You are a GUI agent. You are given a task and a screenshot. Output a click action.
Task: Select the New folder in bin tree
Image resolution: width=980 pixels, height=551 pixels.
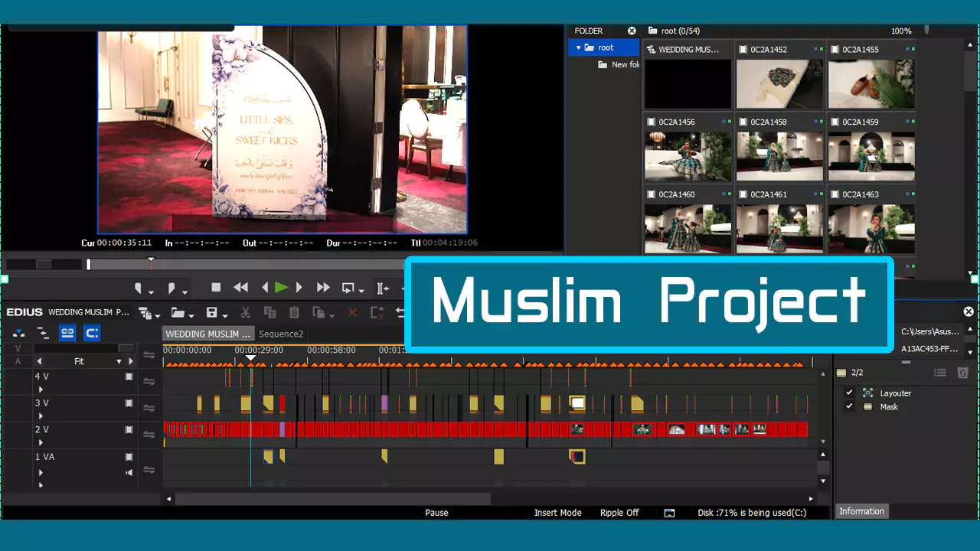tap(619, 65)
